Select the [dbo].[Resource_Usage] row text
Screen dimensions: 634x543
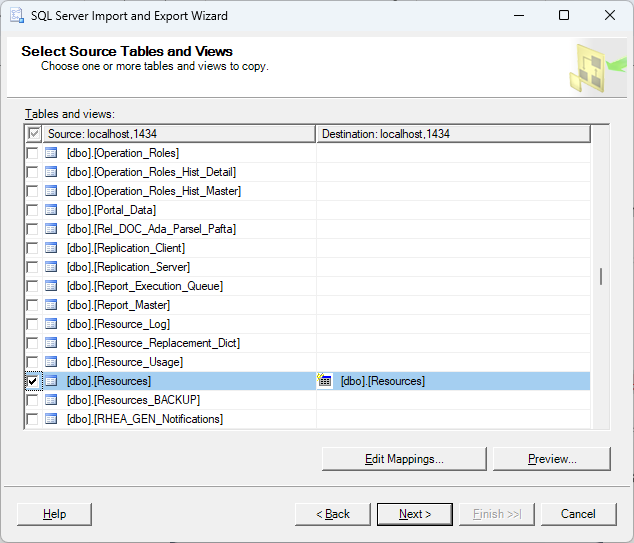tap(125, 362)
